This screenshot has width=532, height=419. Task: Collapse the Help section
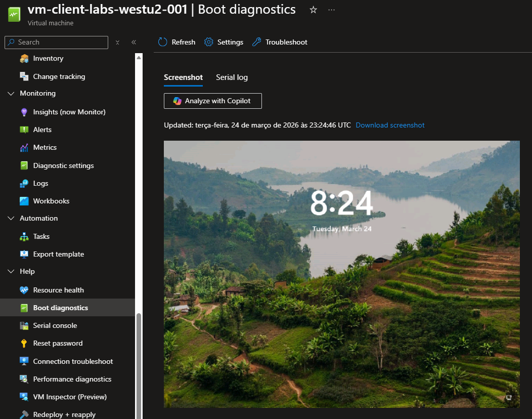(11, 272)
